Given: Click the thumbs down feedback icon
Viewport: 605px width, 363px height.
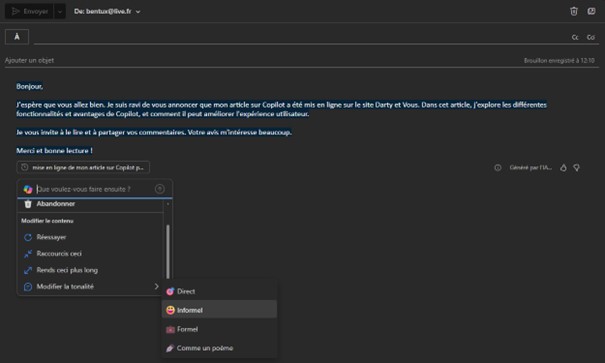Looking at the screenshot, I should [576, 167].
